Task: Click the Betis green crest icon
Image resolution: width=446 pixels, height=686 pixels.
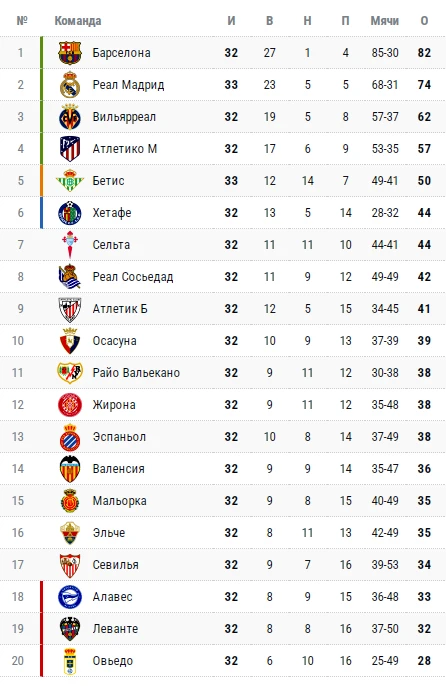Action: pyautogui.click(x=70, y=181)
